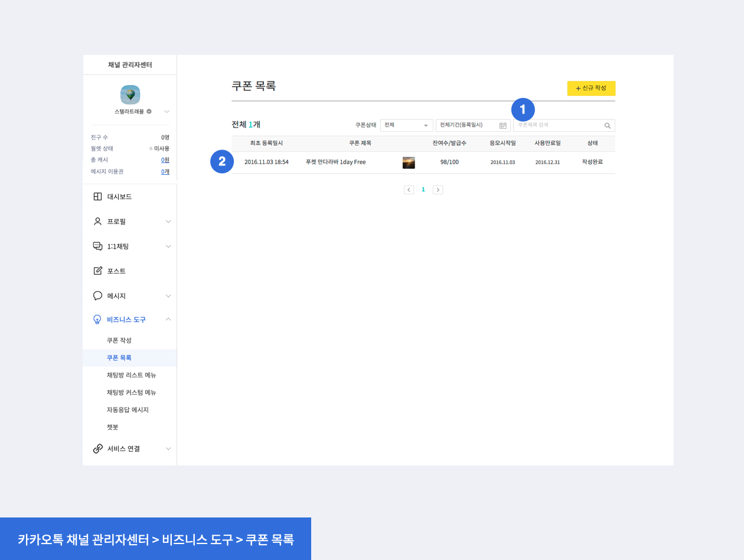Open the 전체기간(등록일시) date filter
Image resolution: width=744 pixels, height=560 pixels.
pyautogui.click(x=473, y=125)
